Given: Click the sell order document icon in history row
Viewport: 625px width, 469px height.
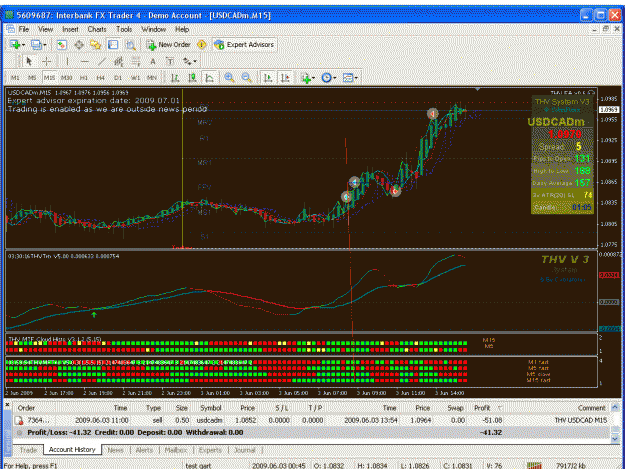Looking at the screenshot, I should (19, 420).
